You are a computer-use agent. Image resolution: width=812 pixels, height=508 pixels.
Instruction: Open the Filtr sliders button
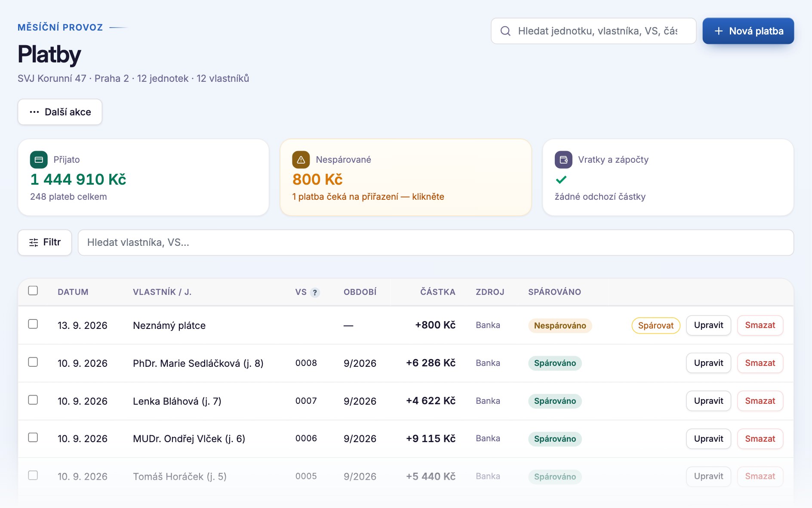[x=45, y=242]
